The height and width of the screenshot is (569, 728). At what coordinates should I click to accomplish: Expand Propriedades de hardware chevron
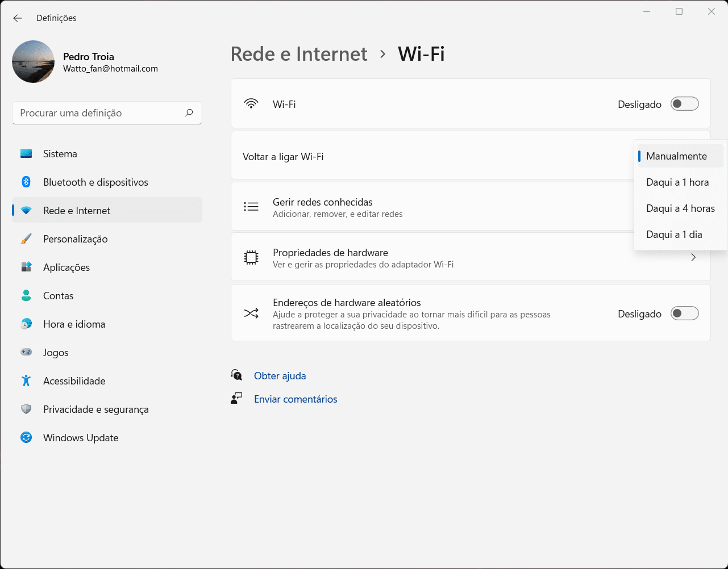click(693, 258)
